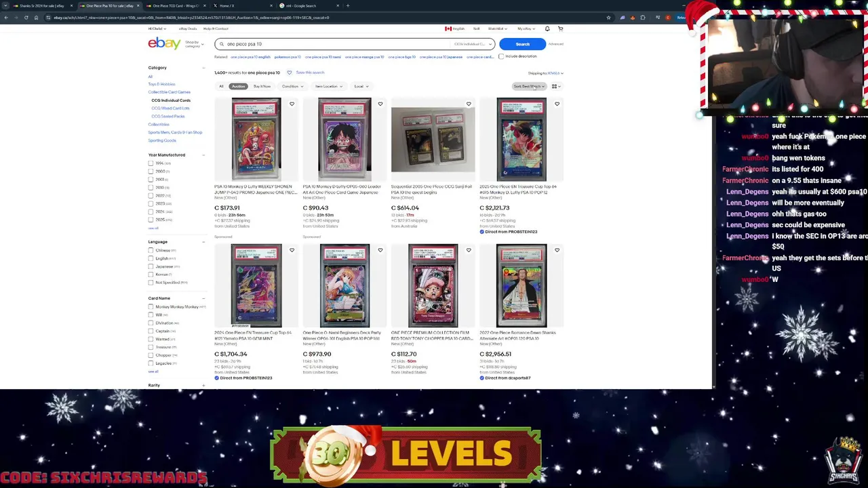Click the related search 'pokemon psa 10'

pos(288,57)
